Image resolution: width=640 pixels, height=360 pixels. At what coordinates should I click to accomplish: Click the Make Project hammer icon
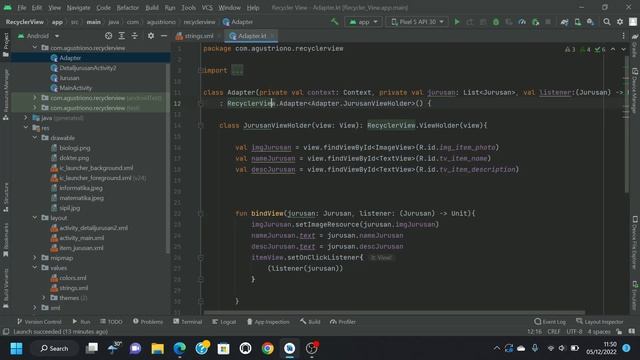(x=335, y=22)
